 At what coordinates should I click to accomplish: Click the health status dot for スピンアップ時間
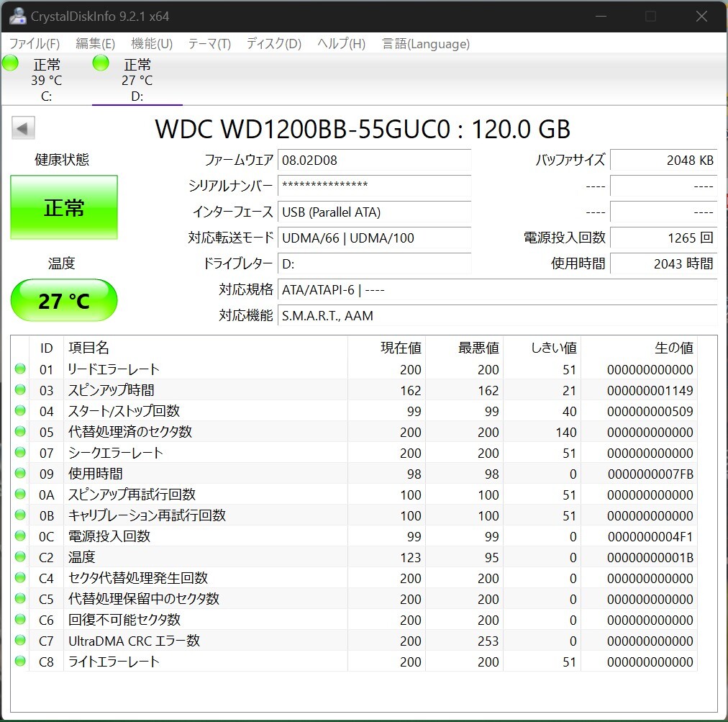click(19, 390)
